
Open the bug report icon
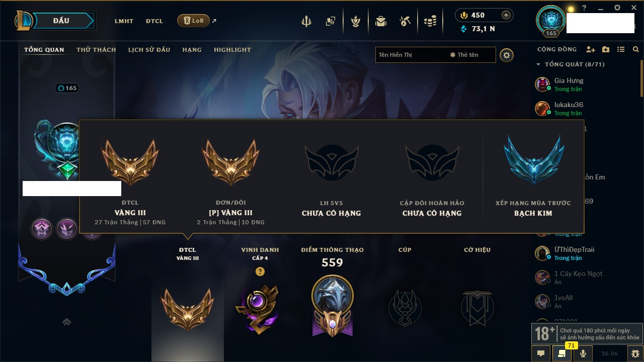coord(635,353)
